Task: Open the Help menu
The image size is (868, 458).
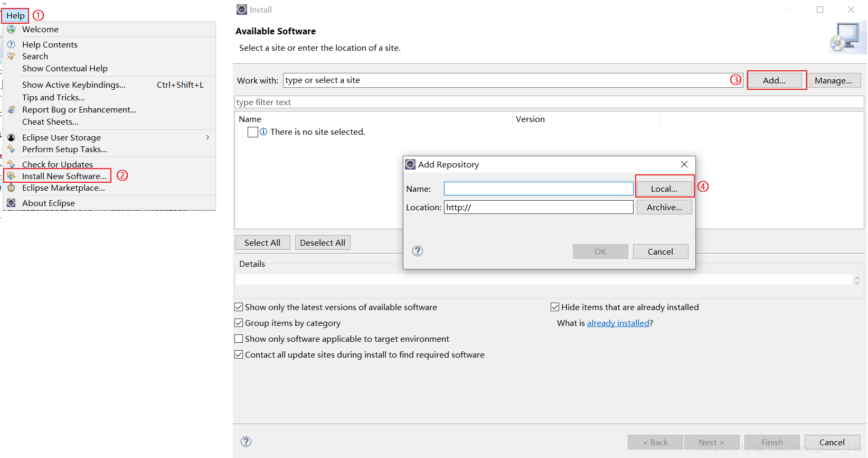Action: [15, 16]
